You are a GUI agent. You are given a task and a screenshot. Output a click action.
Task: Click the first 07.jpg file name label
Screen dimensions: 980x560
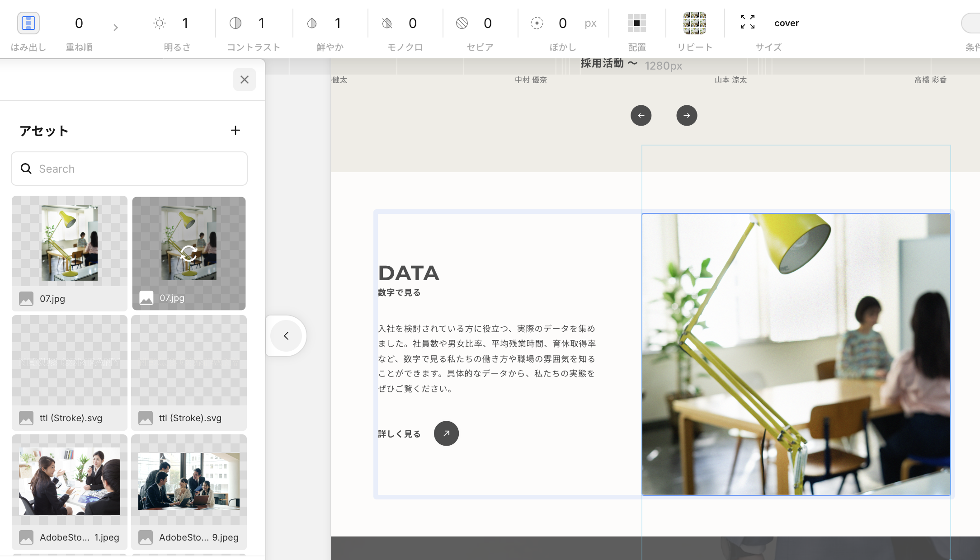[52, 299]
